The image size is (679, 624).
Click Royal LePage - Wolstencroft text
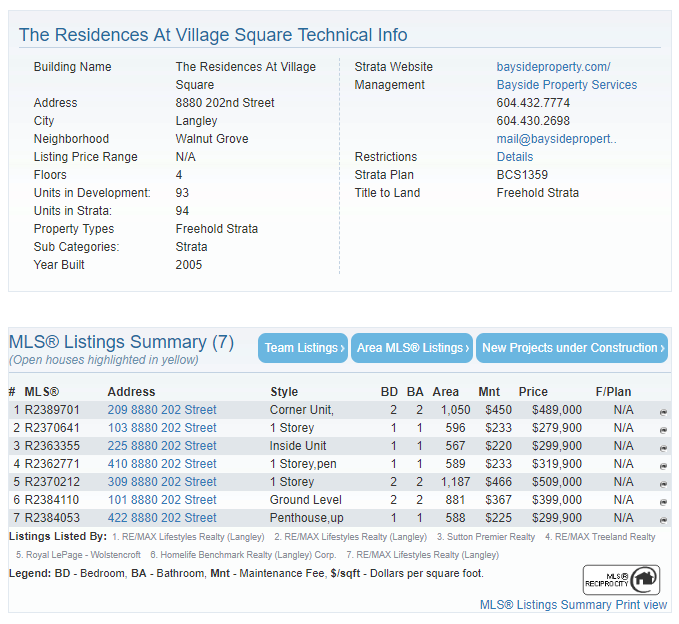[83, 555]
